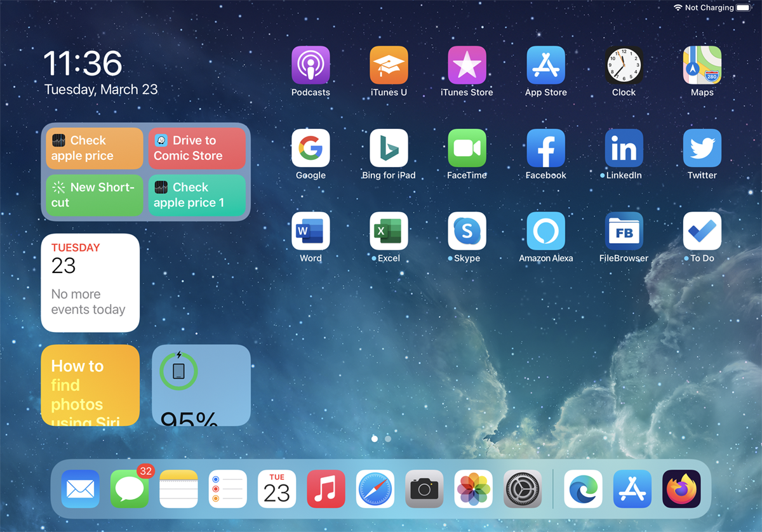762x532 pixels.
Task: Launch the Maps app
Action: (702, 65)
